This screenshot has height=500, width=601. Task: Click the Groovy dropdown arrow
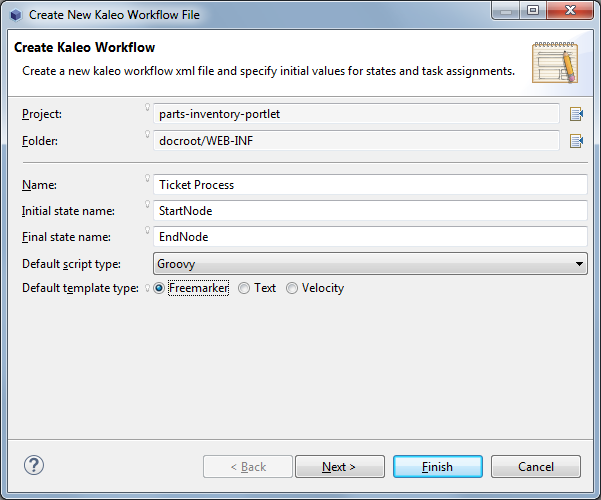tap(579, 264)
